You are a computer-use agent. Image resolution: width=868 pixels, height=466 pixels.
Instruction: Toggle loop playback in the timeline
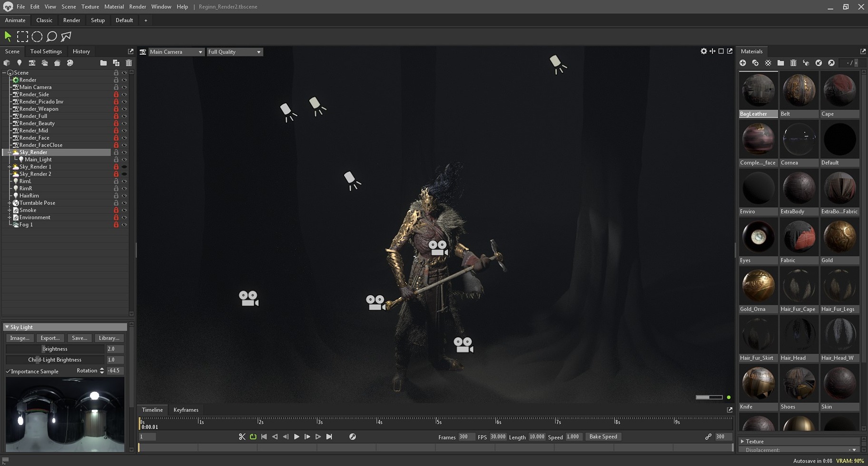[x=253, y=436]
